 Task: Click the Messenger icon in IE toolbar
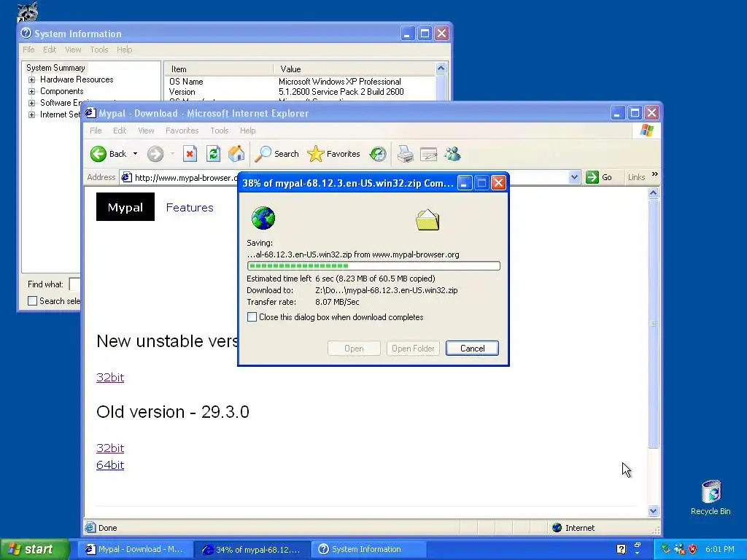click(452, 154)
